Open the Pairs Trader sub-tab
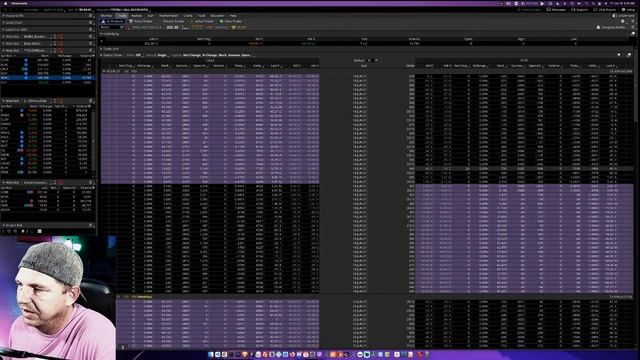Image resolution: width=640 pixels, height=360 pixels. click(x=231, y=21)
